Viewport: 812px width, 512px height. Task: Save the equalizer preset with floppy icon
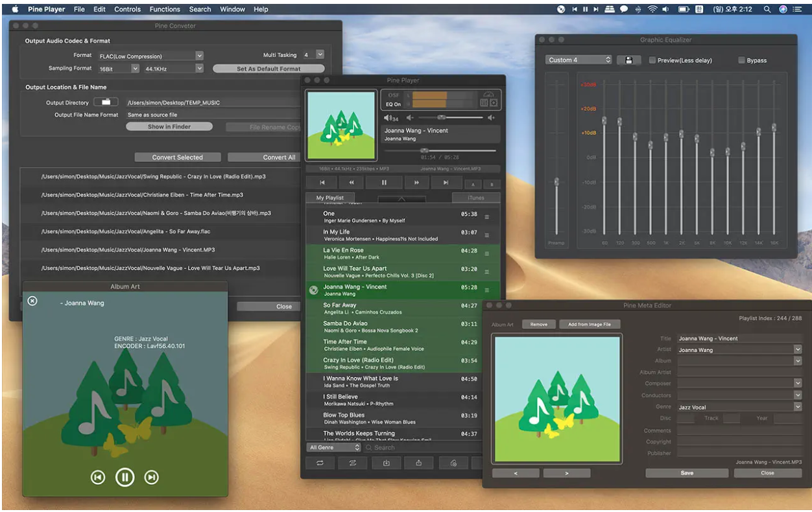point(628,60)
